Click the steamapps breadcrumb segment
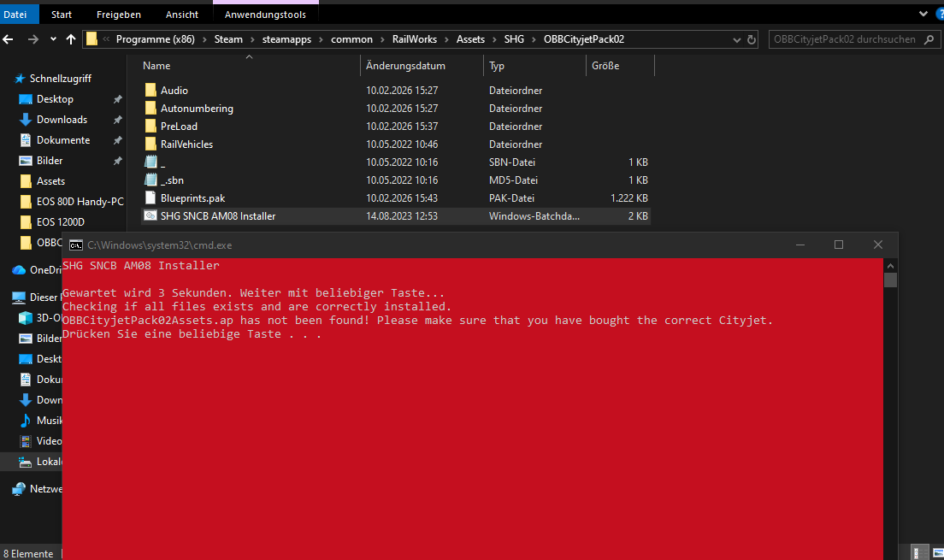Viewport: 944px width, 560px height. (286, 39)
